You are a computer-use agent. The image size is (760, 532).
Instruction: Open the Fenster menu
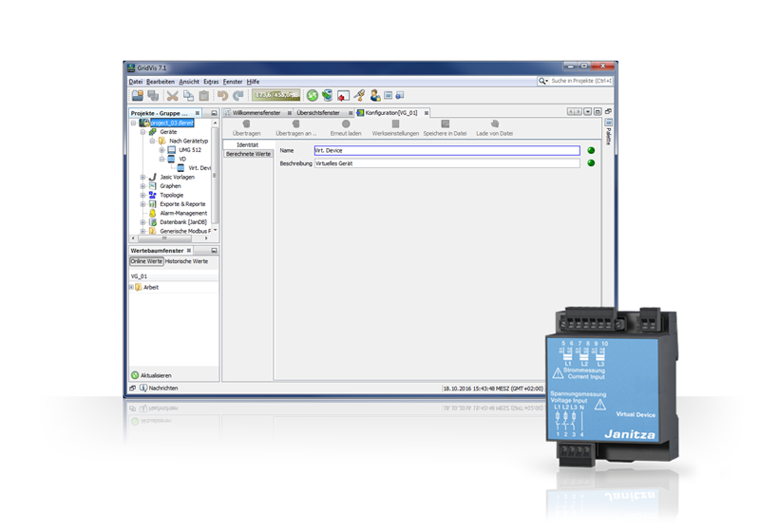pos(233,82)
